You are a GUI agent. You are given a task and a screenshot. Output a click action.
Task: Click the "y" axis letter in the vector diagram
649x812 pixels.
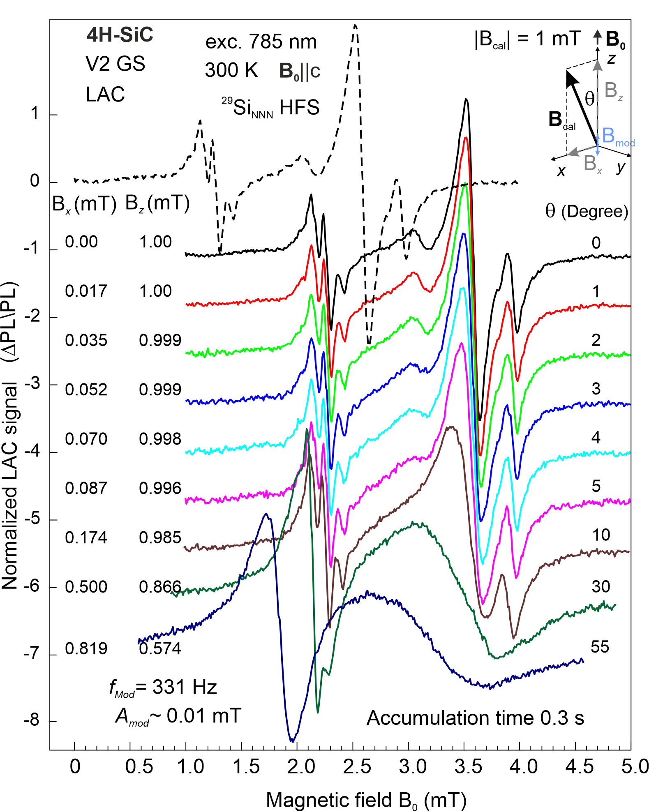point(620,167)
